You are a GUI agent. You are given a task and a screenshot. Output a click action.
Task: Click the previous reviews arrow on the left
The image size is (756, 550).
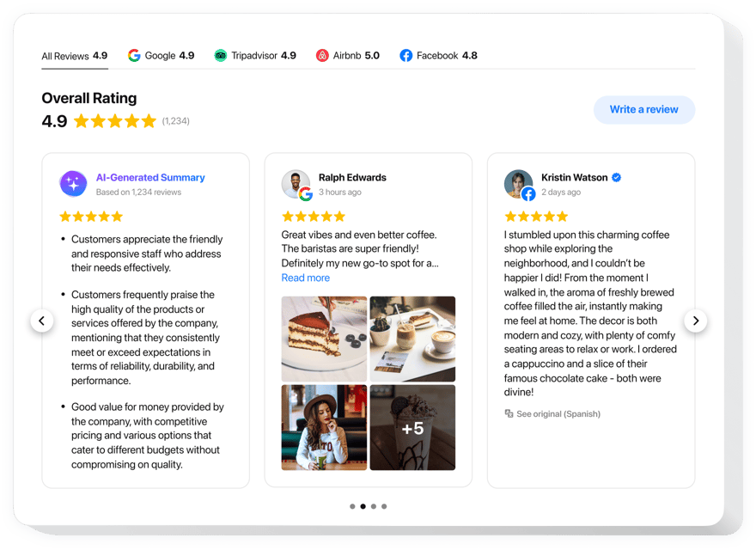[x=43, y=321]
